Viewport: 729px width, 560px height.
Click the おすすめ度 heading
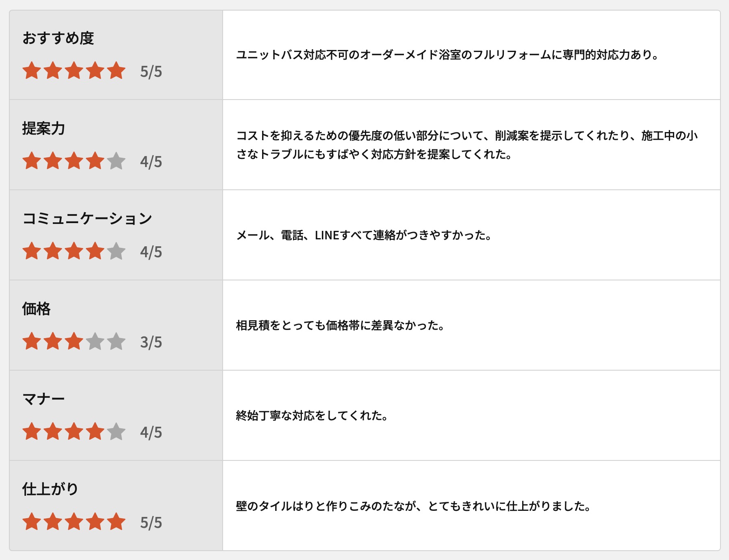[x=58, y=38]
